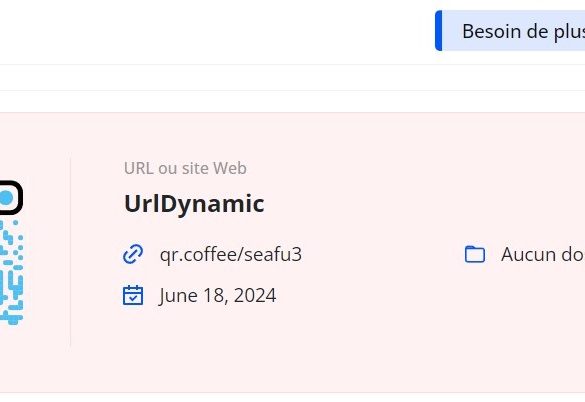Click the June 18, 2024 creation date

(217, 295)
